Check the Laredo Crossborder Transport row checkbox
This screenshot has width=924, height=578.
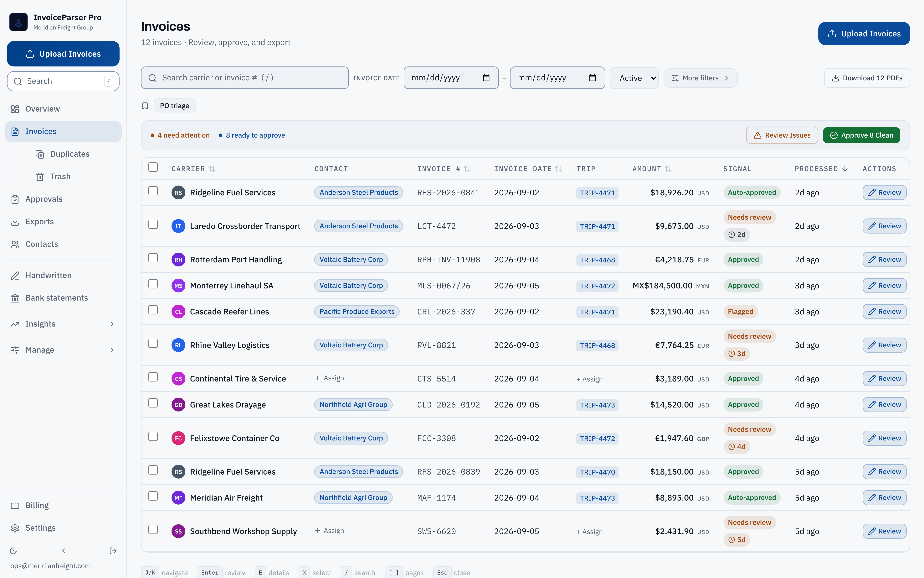coord(153,224)
